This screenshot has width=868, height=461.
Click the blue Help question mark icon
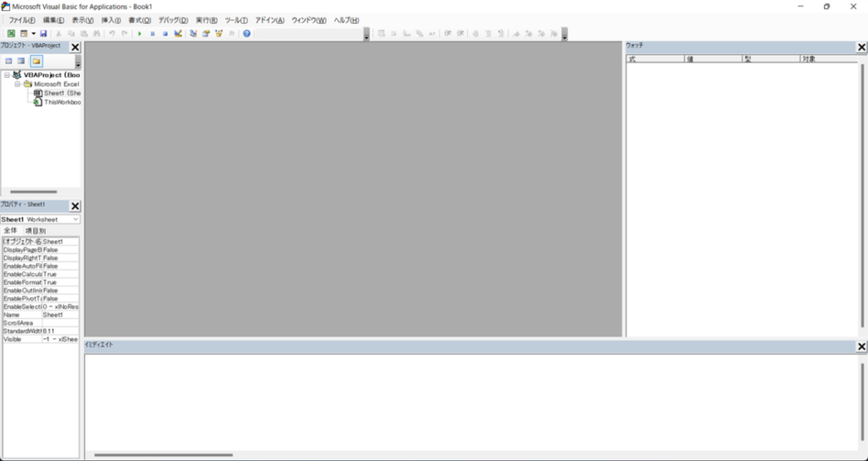[x=247, y=33]
